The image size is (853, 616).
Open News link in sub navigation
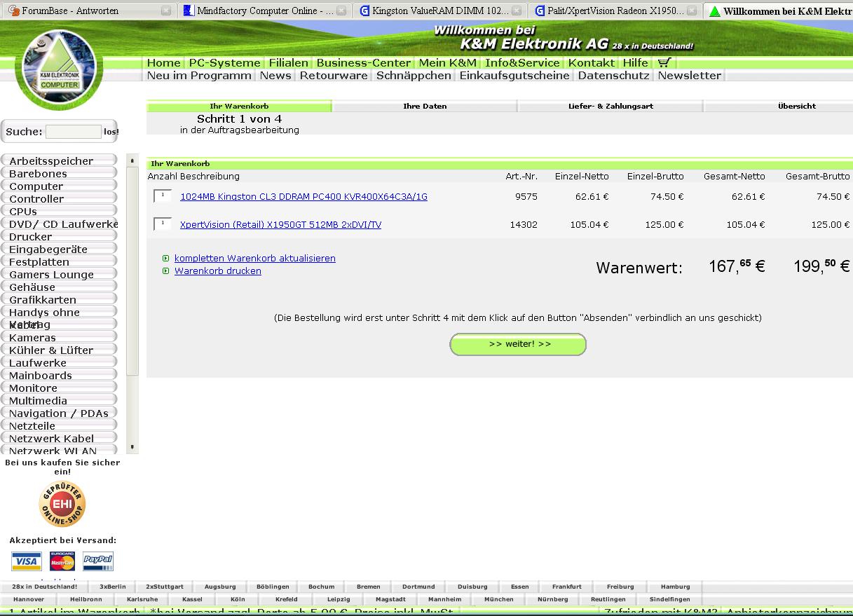point(275,75)
